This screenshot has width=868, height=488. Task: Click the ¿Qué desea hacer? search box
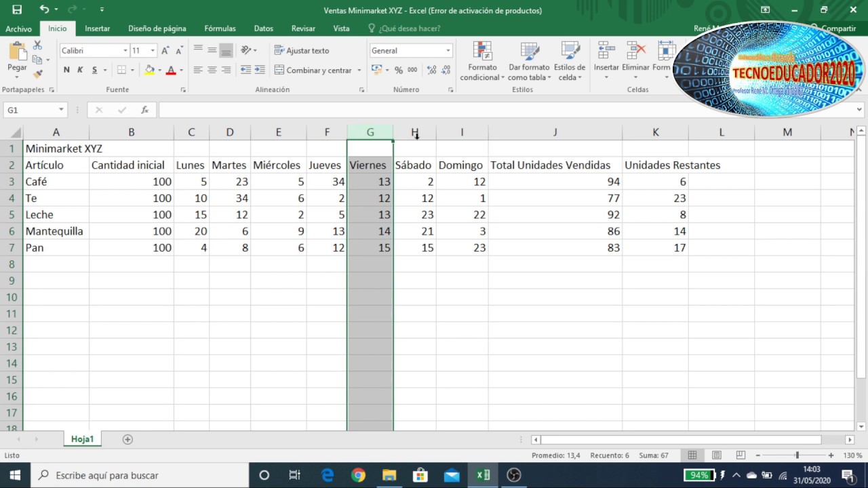pyautogui.click(x=404, y=28)
